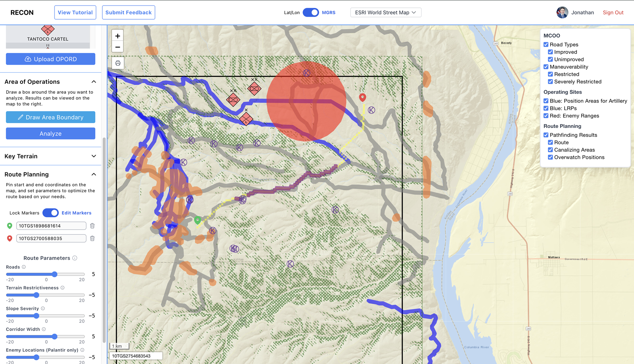The image size is (634, 364).
Task: Click the Jonathan username label
Action: tap(582, 12)
